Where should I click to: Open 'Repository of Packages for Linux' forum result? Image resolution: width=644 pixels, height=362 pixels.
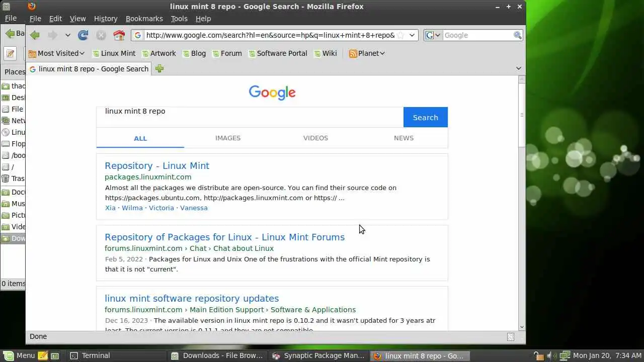tap(225, 237)
